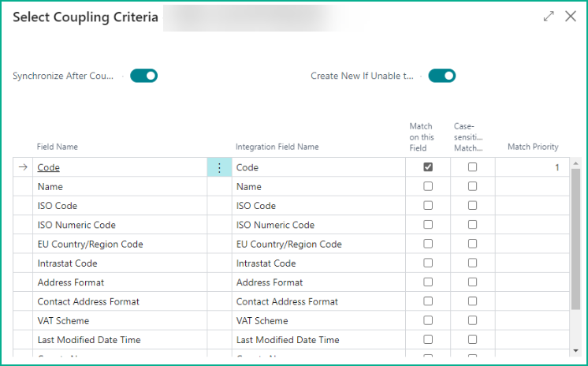Click the Integration Field Name cell Intrastat Code
Viewport: 588px width, 366px height.
[318, 263]
